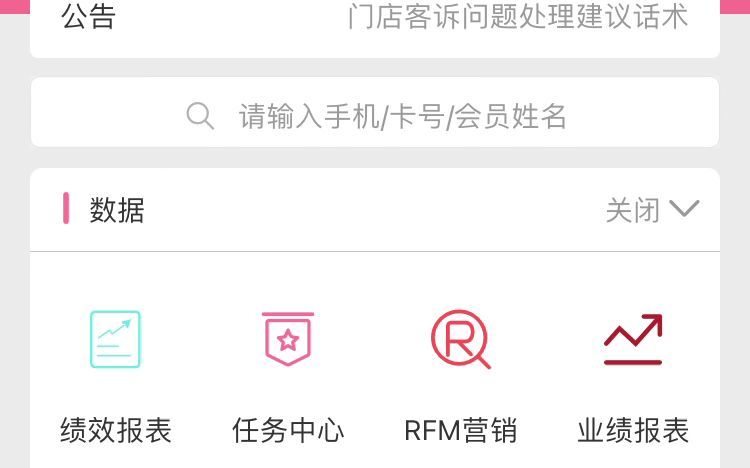Open the 任务中心 star badge icon

[x=288, y=339]
